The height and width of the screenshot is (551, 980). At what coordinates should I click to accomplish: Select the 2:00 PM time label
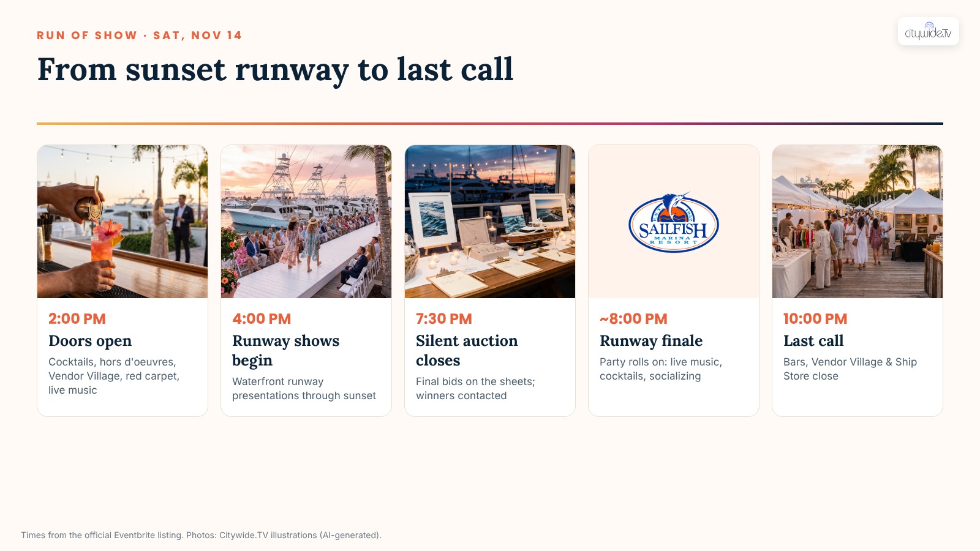point(77,319)
